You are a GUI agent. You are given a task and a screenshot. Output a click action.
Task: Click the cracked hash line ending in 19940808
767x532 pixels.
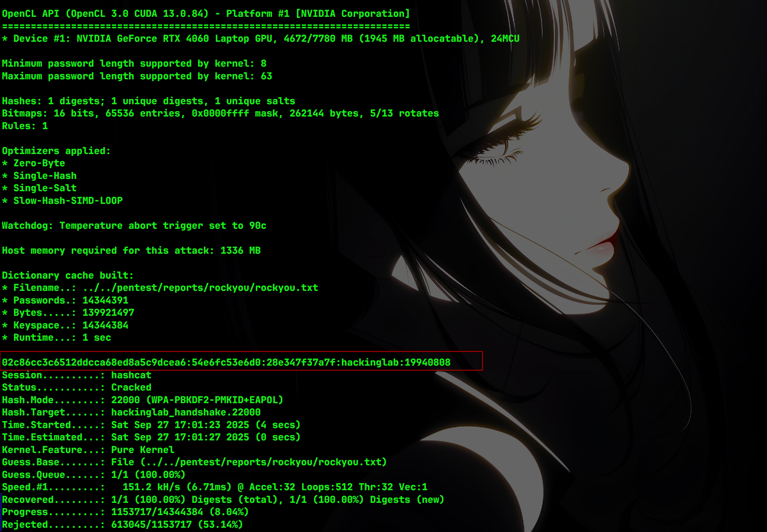tap(226, 362)
